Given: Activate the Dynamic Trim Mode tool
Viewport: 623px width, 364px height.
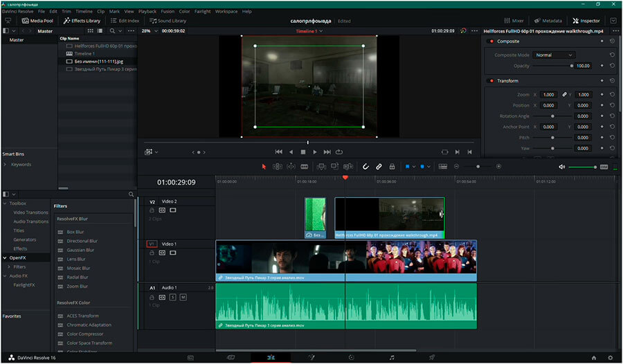Looking at the screenshot, I should [x=291, y=167].
